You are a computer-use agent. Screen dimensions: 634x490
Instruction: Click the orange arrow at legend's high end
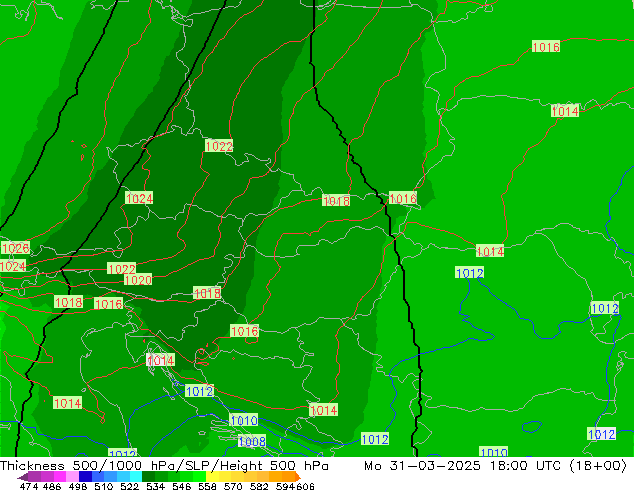coord(298,477)
